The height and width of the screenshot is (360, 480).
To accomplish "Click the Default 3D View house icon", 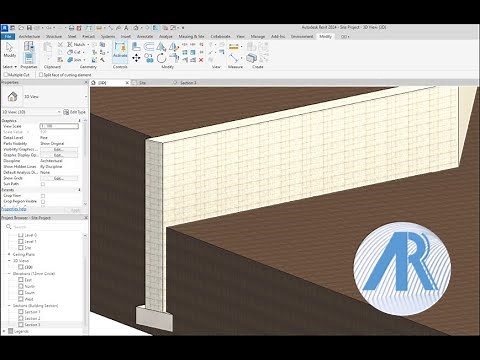I will click(x=136, y=28).
